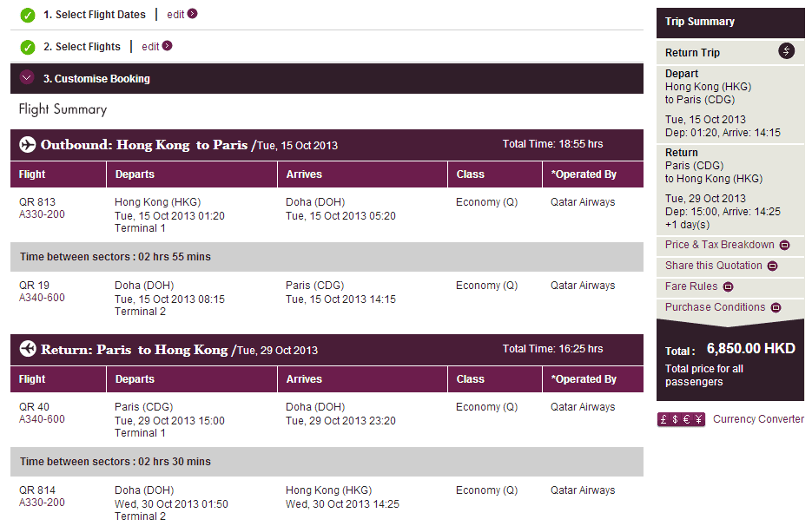
Task: Click the return airplane icon in header
Action: click(x=27, y=349)
